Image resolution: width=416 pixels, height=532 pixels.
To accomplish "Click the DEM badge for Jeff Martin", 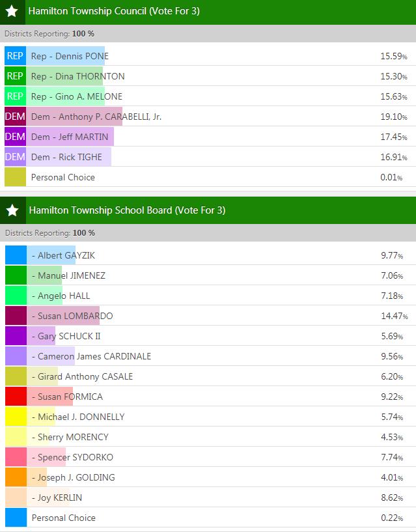I will 15,137.
